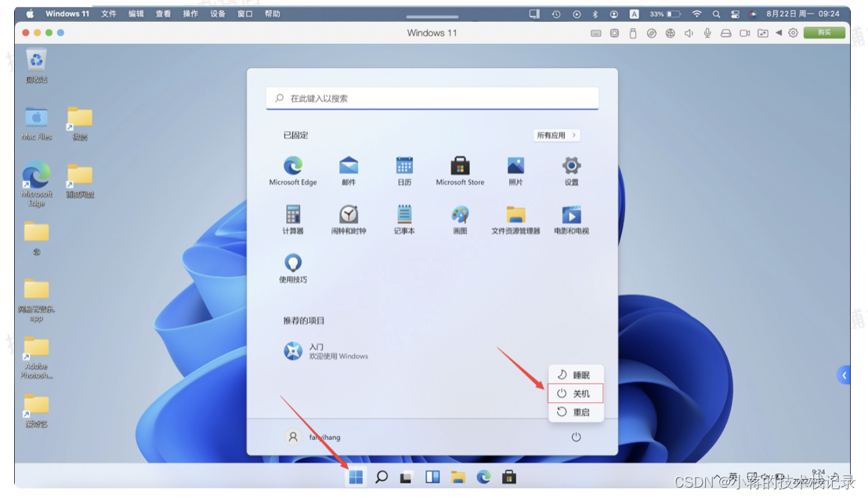The height and width of the screenshot is (497, 868).
Task: Click the camera icon in Parallels toolbar
Action: pos(744,33)
